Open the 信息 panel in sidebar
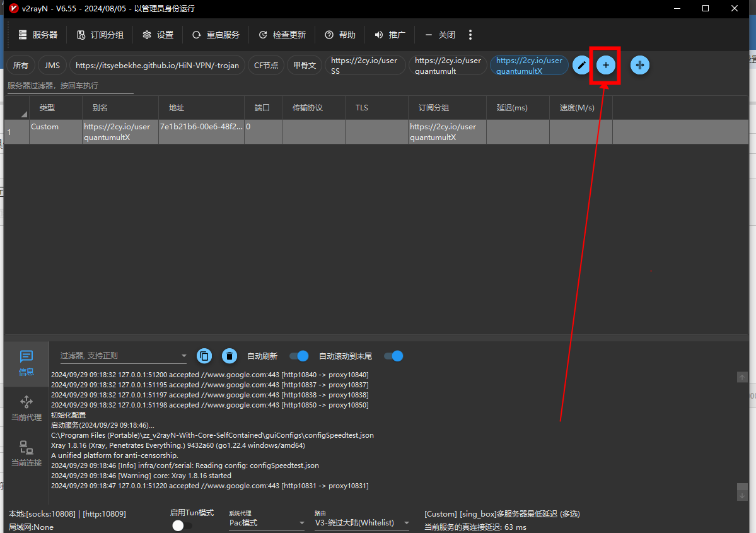The image size is (756, 533). (26, 363)
